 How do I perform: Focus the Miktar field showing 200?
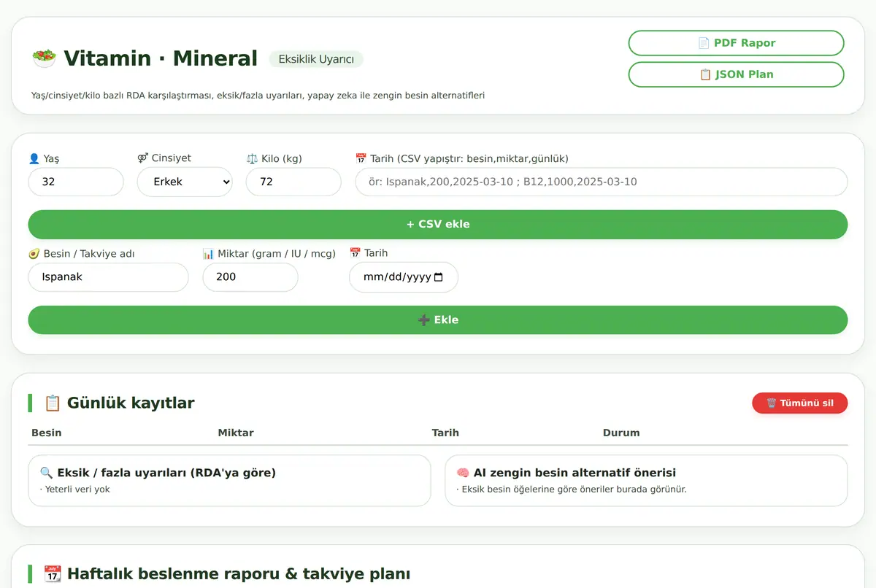click(250, 277)
